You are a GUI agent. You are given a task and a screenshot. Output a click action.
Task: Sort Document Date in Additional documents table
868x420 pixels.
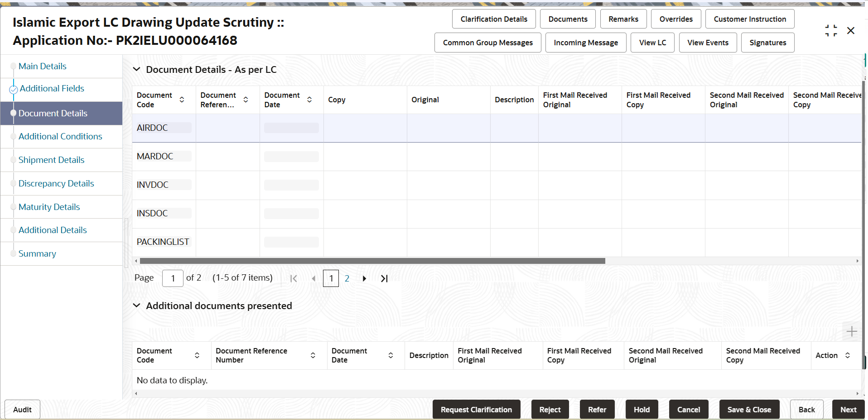(391, 355)
